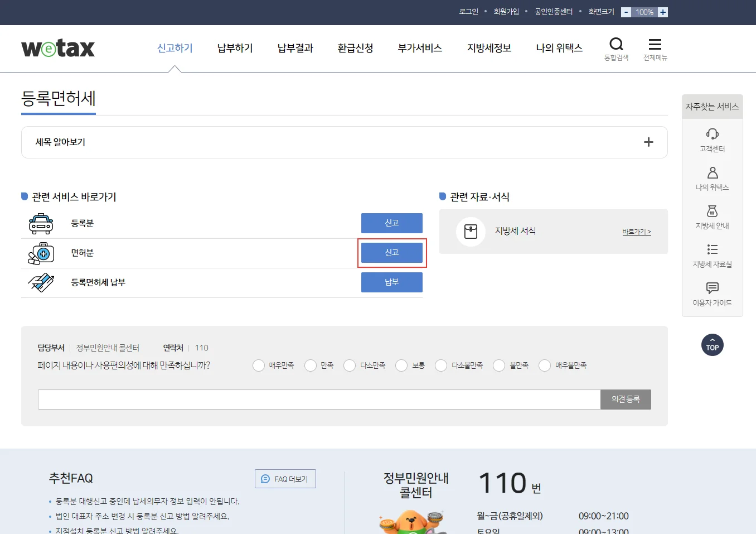Click the 지방세 안내 sidebar icon
The width and height of the screenshot is (756, 534).
point(712,211)
